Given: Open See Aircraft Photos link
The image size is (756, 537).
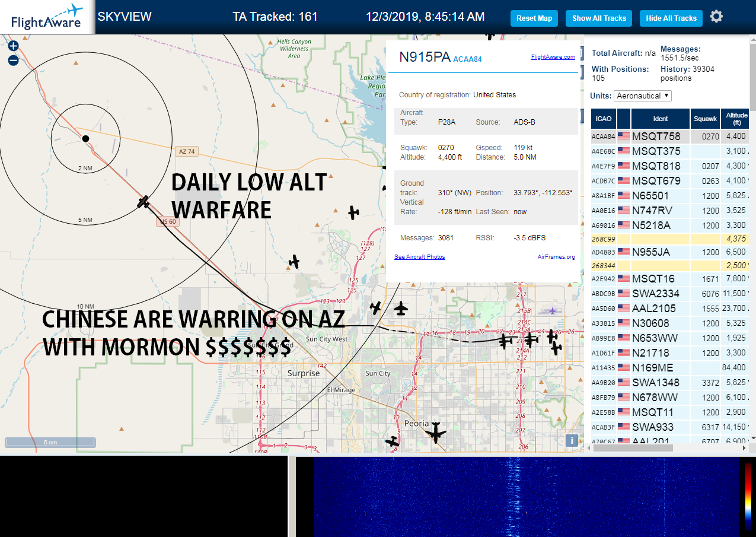Looking at the screenshot, I should point(420,257).
